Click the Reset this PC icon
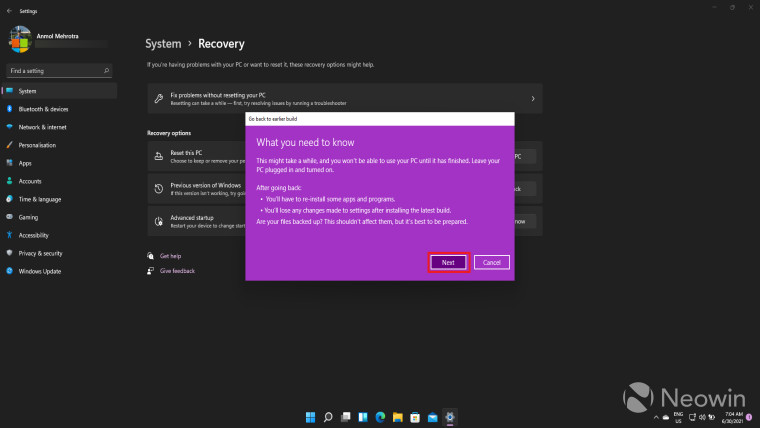This screenshot has width=760, height=428. 158,156
